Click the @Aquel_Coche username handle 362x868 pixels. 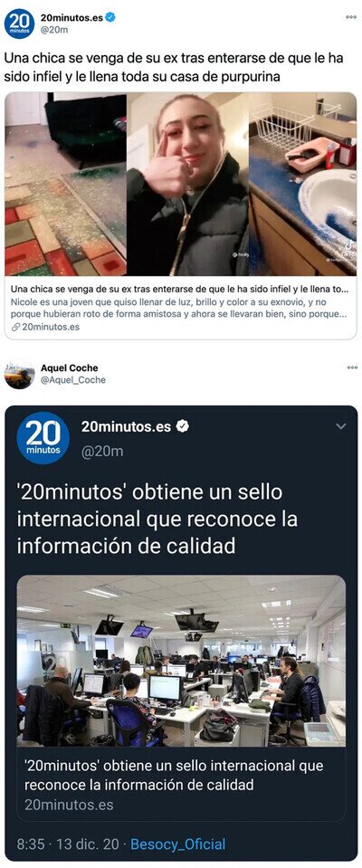(x=73, y=380)
